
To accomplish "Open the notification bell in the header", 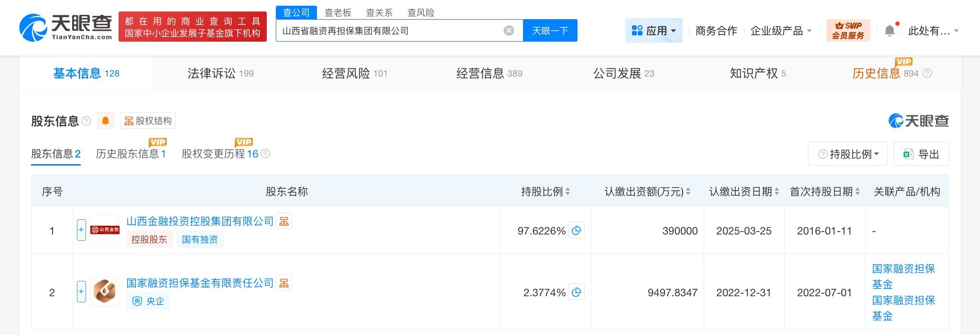I will (890, 31).
